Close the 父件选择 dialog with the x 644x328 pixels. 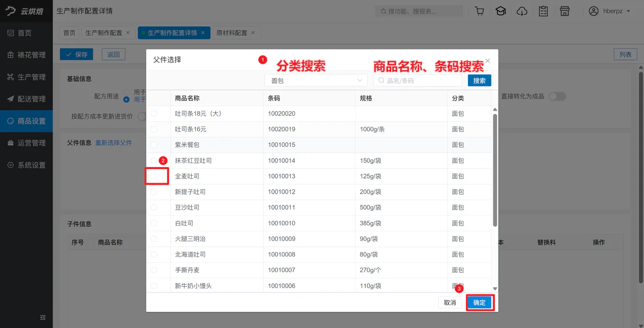(x=488, y=61)
